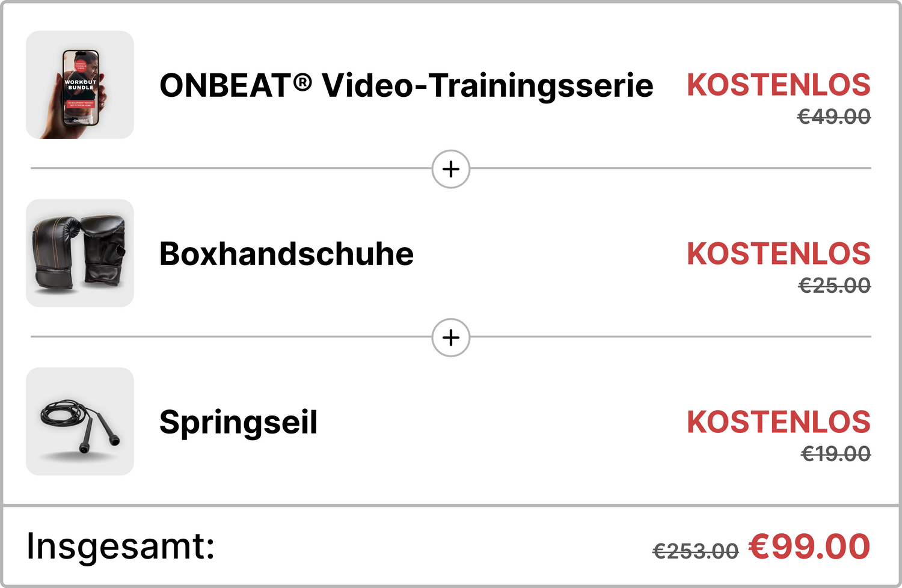Click KOSTENLOS next to Video-Trainingsserie
The width and height of the screenshot is (902, 588).
coord(778,85)
